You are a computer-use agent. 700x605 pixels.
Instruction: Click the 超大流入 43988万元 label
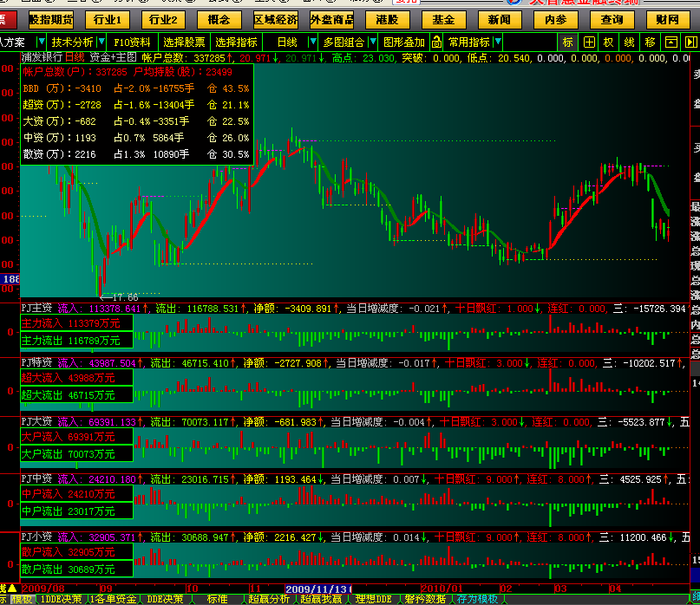(x=77, y=378)
